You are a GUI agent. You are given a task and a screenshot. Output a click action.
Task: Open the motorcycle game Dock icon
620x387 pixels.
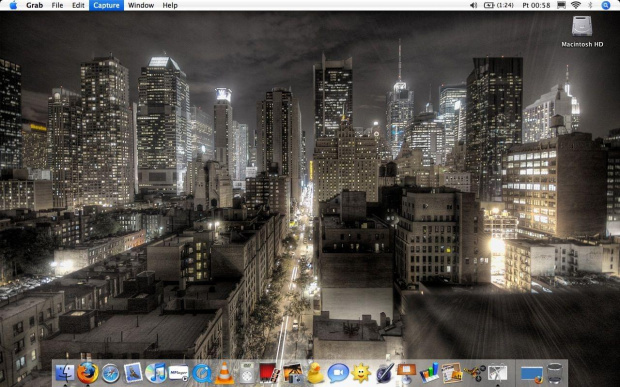click(474, 373)
